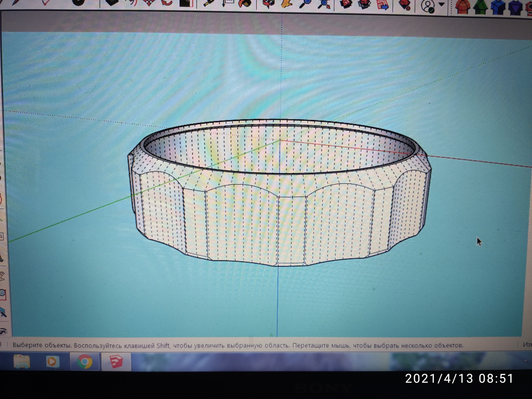
Task: Click the Zoom magnifier tool
Action: pos(305,4)
